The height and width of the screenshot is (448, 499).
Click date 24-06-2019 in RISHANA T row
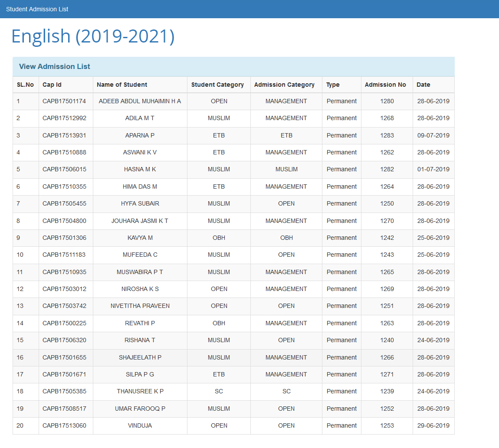[433, 340]
